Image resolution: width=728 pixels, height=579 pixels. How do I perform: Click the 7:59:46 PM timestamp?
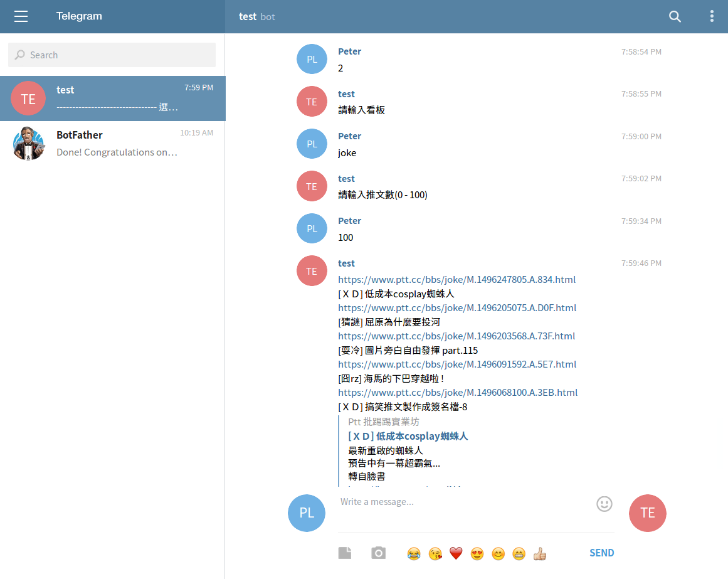641,263
